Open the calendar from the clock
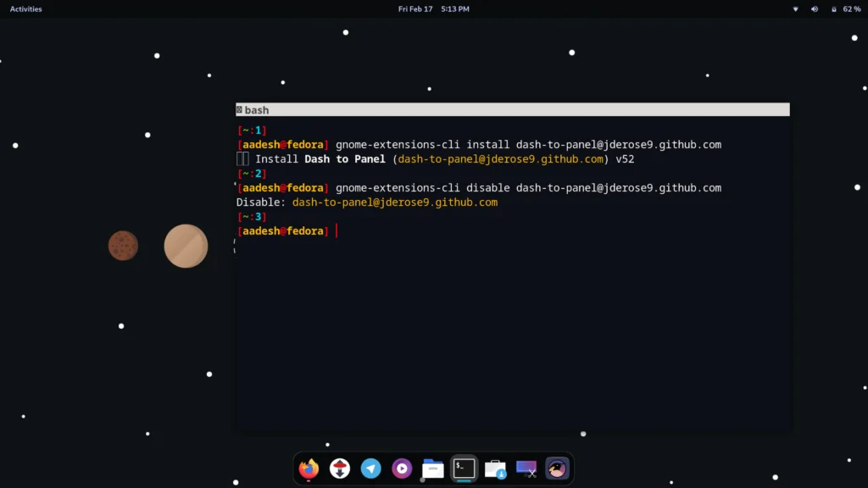 (x=433, y=9)
